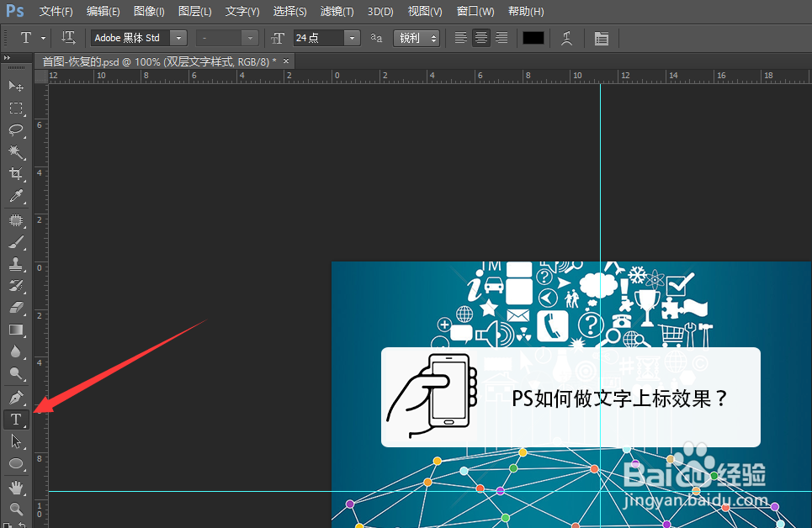The height and width of the screenshot is (528, 812).
Task: Enable left text alignment
Action: pyautogui.click(x=459, y=38)
